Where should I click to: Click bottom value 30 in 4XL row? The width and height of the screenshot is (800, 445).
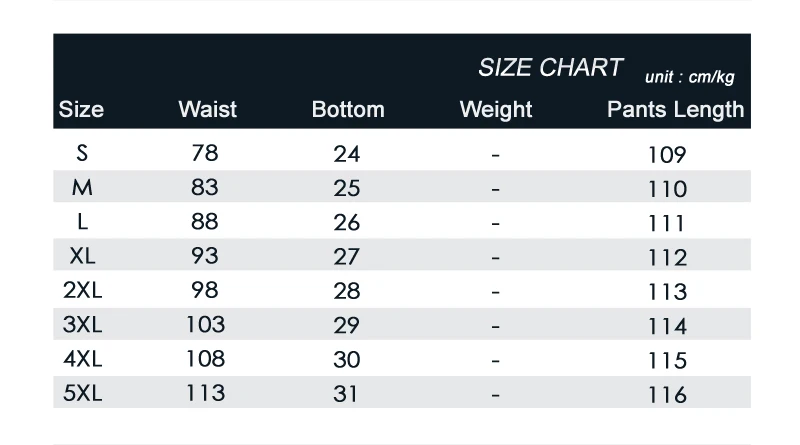(x=347, y=360)
